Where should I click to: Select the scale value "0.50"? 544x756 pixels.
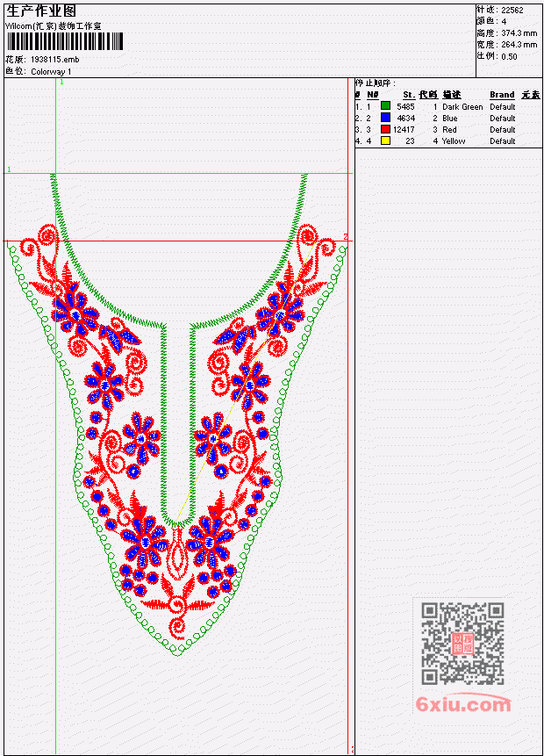tap(509, 56)
